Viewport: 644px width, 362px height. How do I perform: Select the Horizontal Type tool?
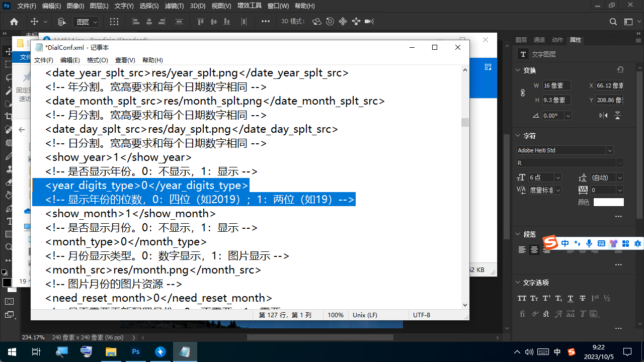pos(9,221)
